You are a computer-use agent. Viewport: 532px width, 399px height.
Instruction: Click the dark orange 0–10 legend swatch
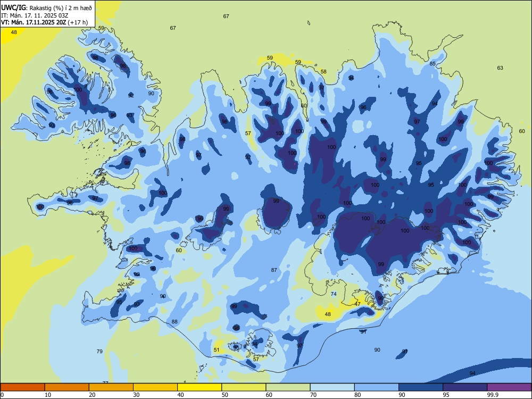pyautogui.click(x=22, y=387)
